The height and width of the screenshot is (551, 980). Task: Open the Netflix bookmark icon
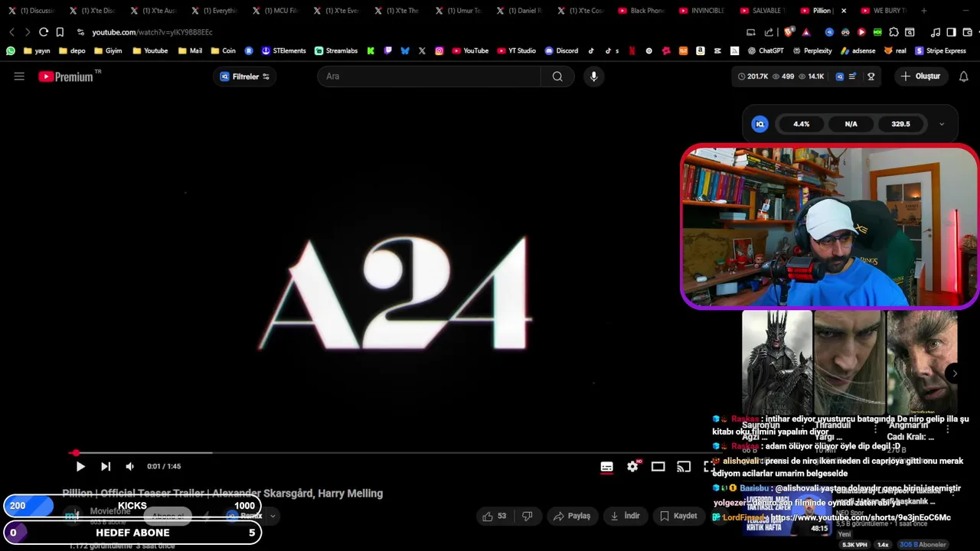632,51
